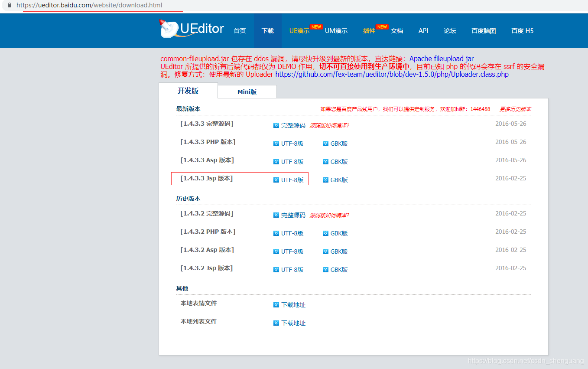Click the 2016-05-26 date for 1.4.3.3 完整源码
Screen dimensions: 588x369
pyautogui.click(x=511, y=124)
